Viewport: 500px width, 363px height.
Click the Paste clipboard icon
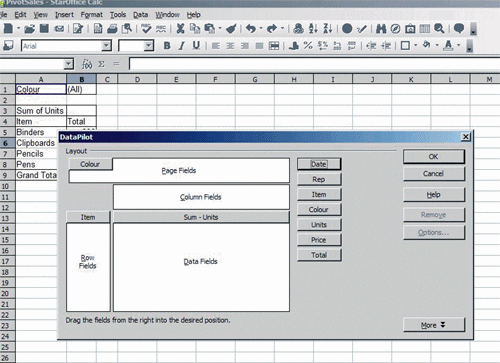[x=210, y=29]
